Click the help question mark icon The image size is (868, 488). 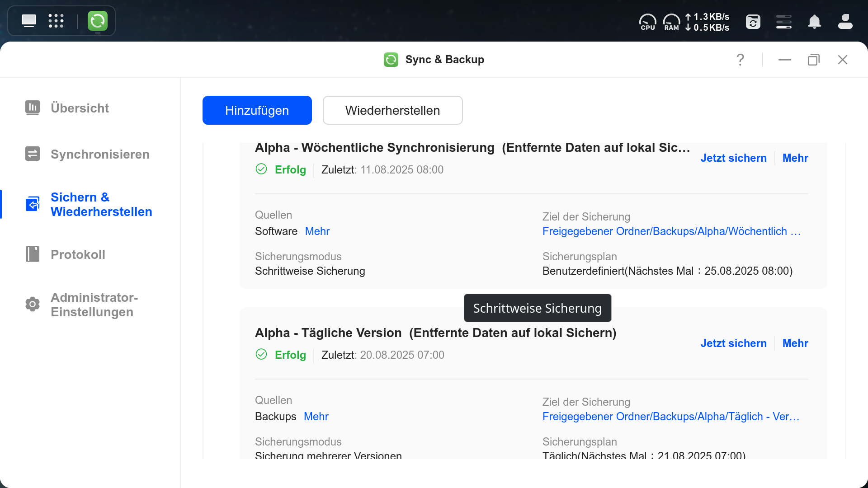pyautogui.click(x=740, y=60)
